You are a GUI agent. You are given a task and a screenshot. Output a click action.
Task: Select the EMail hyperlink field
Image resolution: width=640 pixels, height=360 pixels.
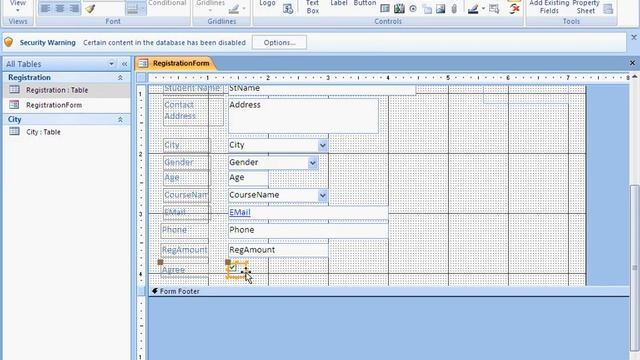[x=308, y=213]
